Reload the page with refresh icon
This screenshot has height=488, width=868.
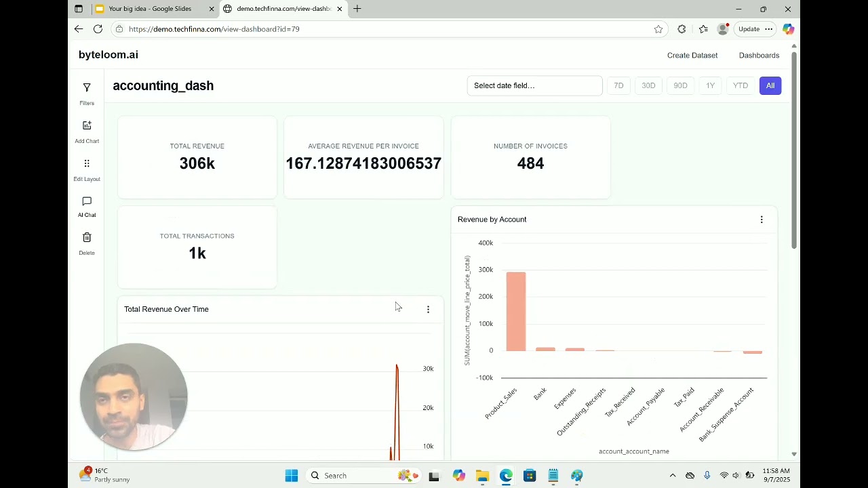(x=98, y=29)
